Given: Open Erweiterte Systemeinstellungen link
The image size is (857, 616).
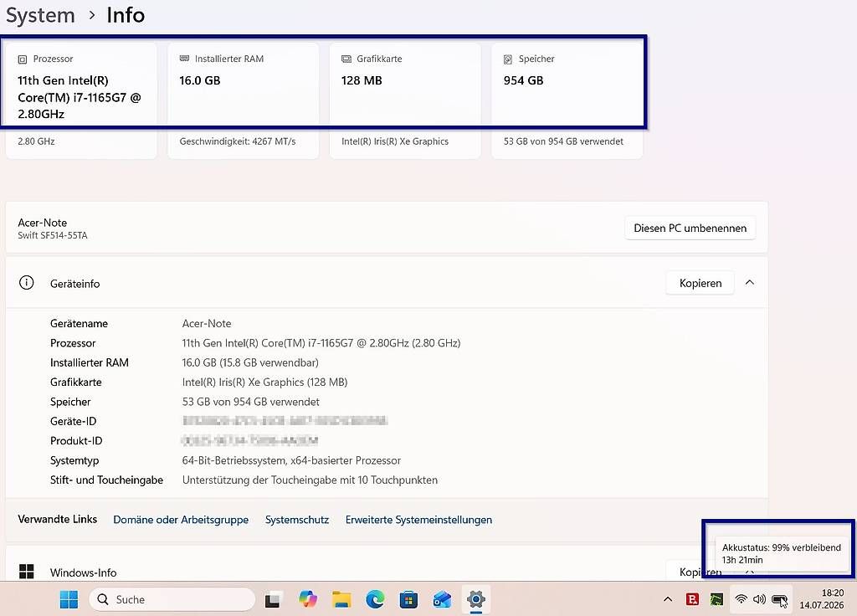Looking at the screenshot, I should pyautogui.click(x=418, y=520).
